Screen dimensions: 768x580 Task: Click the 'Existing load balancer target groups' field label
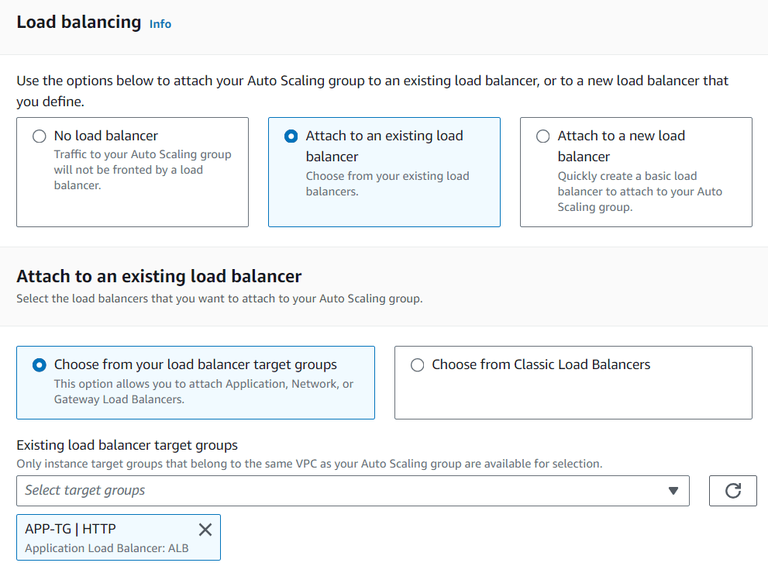[x=127, y=445]
